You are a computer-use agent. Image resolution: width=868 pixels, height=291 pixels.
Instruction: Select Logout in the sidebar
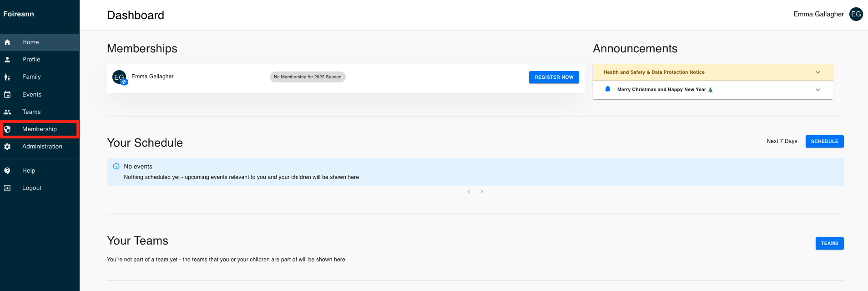pos(40,188)
